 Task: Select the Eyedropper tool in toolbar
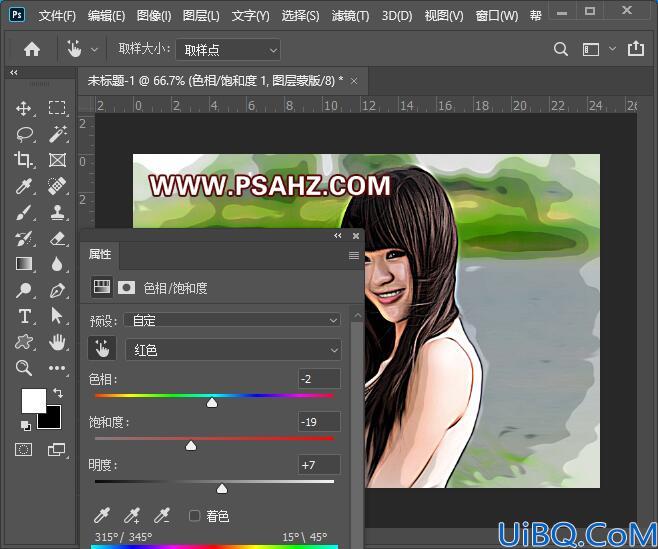point(24,186)
